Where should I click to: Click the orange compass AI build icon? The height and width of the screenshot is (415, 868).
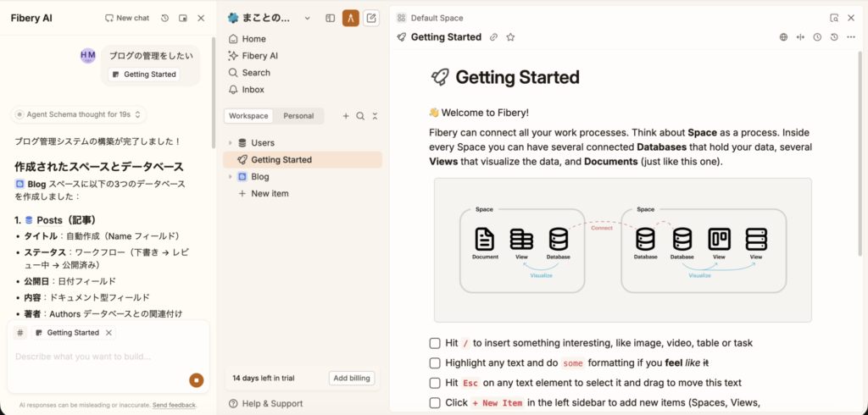tap(351, 19)
